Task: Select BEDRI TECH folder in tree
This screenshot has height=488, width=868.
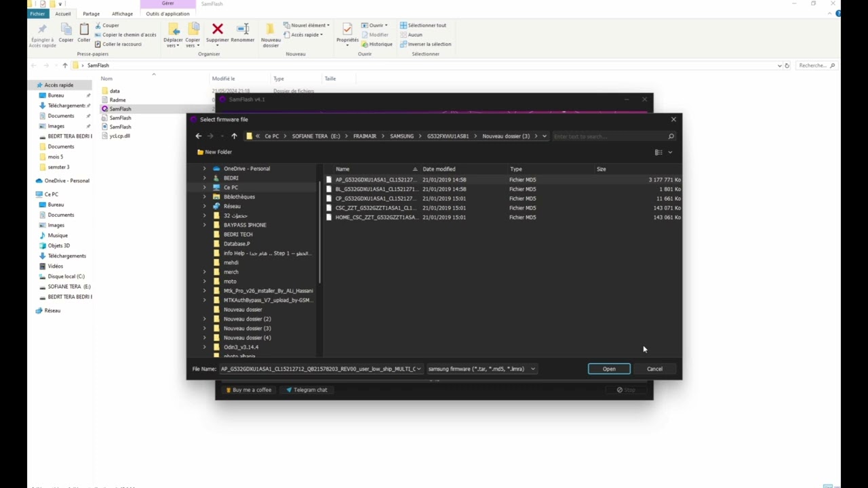Action: tap(238, 235)
